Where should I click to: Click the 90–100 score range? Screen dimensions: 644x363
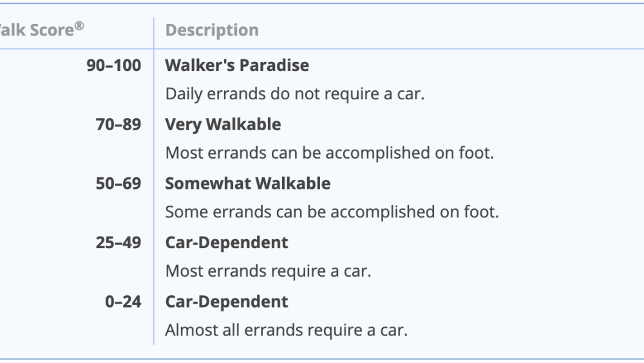tap(113, 65)
